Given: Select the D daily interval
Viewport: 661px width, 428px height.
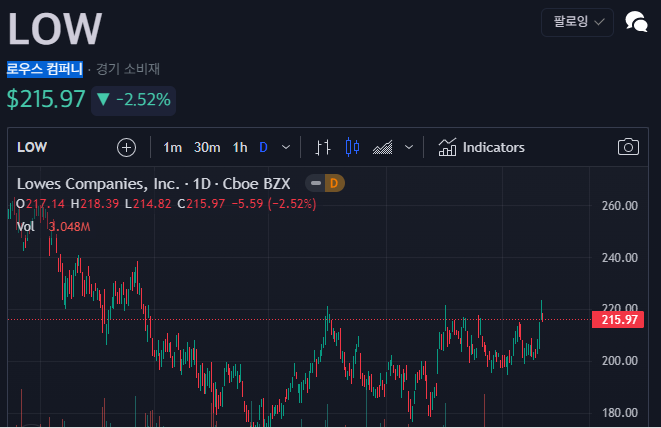Looking at the screenshot, I should pyautogui.click(x=263, y=148).
